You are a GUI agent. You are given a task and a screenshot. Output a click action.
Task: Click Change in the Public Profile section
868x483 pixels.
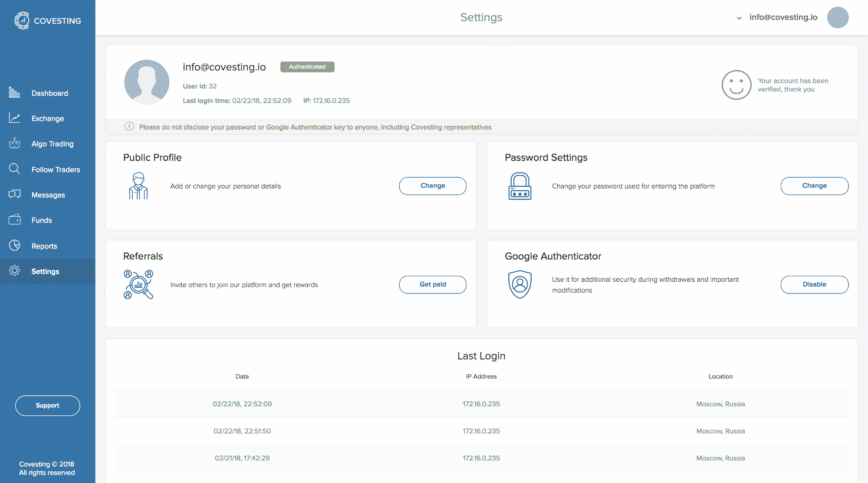pos(432,186)
